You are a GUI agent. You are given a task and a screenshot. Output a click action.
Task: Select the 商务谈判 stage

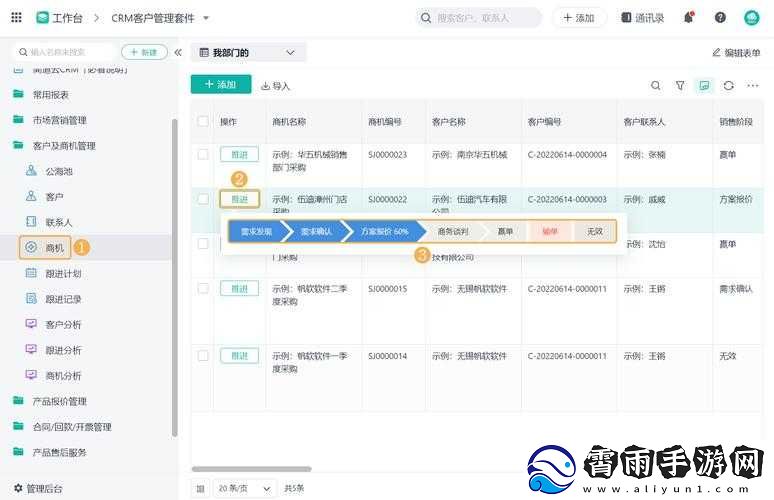click(x=453, y=231)
